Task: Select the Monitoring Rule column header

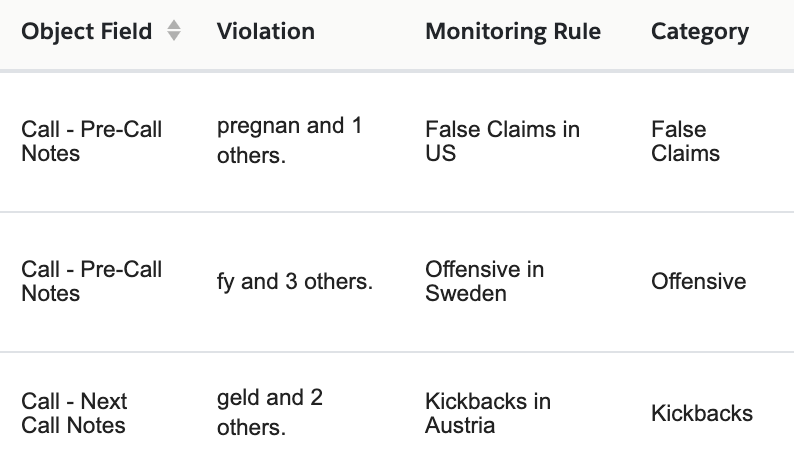Action: (x=513, y=32)
